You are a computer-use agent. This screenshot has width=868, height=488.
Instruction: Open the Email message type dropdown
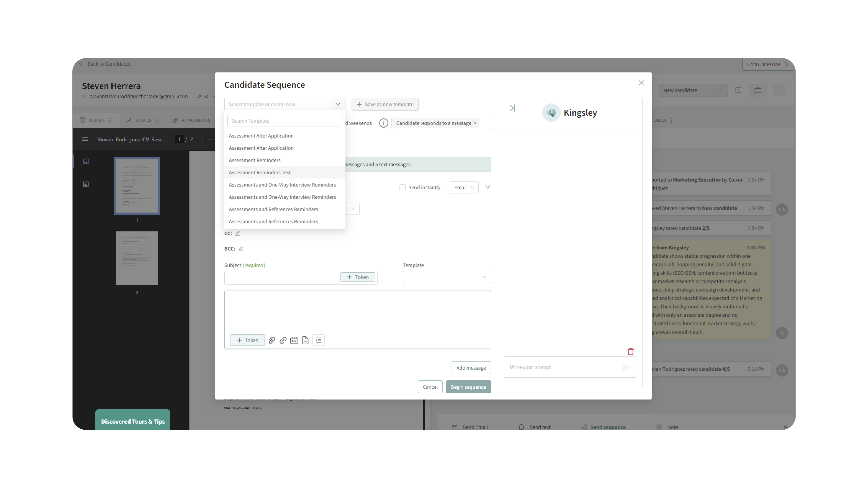pyautogui.click(x=464, y=187)
